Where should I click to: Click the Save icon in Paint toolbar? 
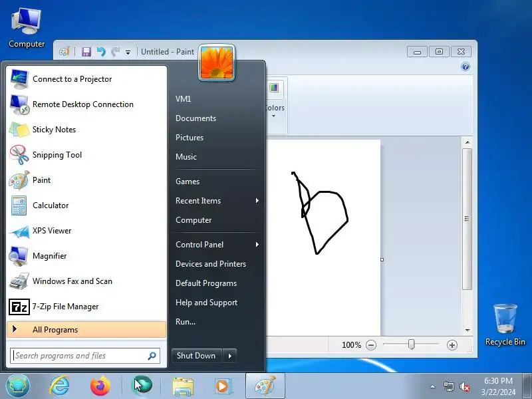[86, 52]
